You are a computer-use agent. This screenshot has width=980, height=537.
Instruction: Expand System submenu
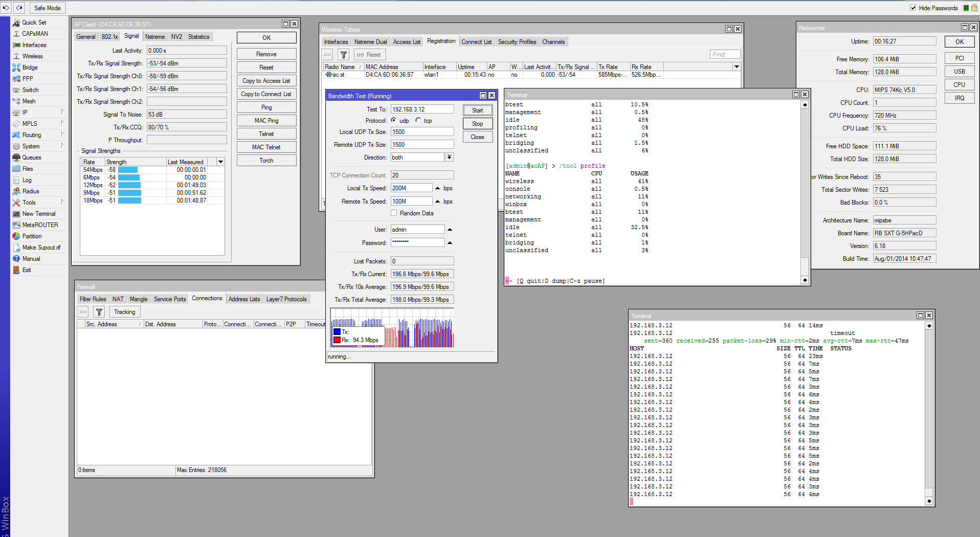point(62,145)
